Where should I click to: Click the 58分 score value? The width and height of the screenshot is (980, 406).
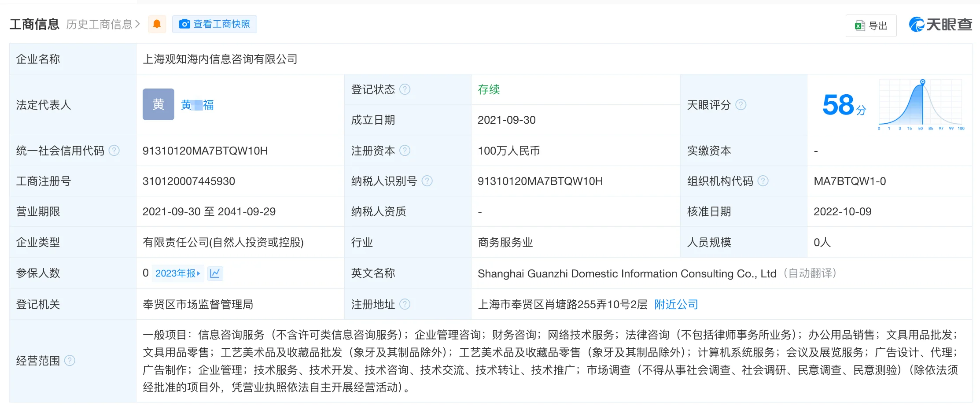(844, 105)
